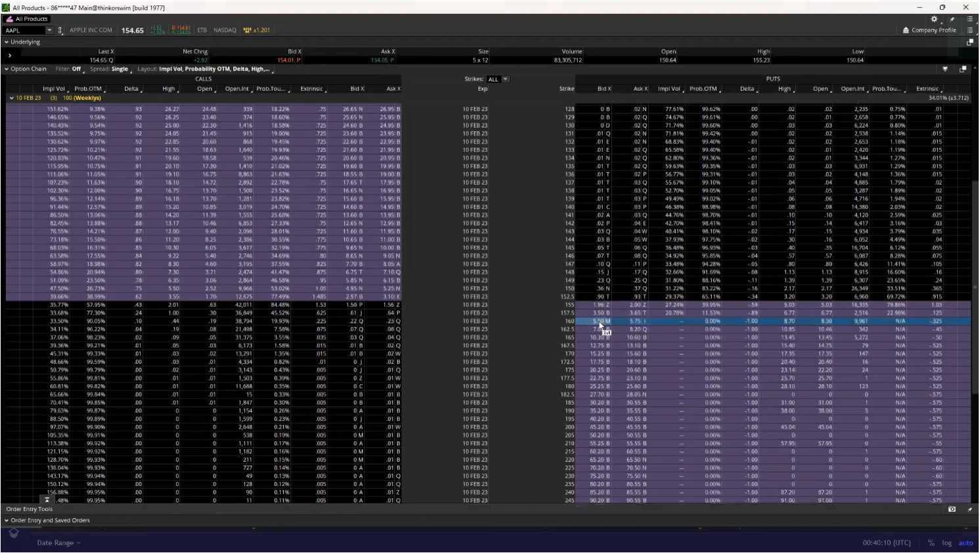
Task: Open the platform settings gear icon
Action: (x=933, y=19)
